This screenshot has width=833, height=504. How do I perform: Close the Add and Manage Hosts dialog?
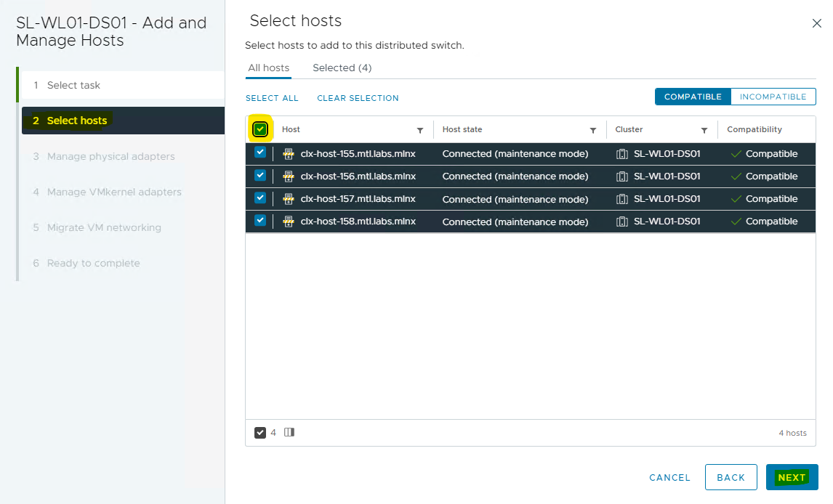(x=816, y=23)
